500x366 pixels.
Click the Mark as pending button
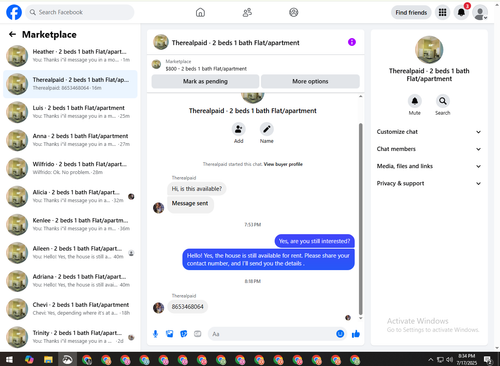[205, 81]
